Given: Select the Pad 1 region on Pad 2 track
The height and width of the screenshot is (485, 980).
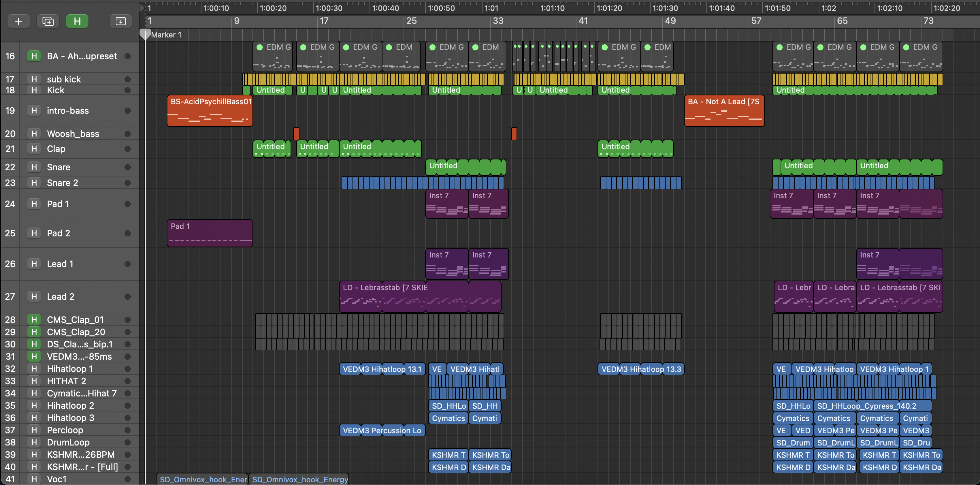Looking at the screenshot, I should 210,233.
